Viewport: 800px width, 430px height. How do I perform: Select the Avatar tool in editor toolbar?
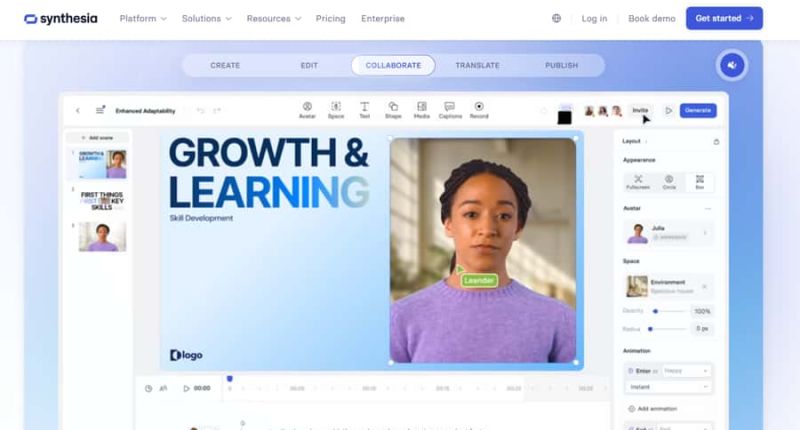(x=307, y=109)
